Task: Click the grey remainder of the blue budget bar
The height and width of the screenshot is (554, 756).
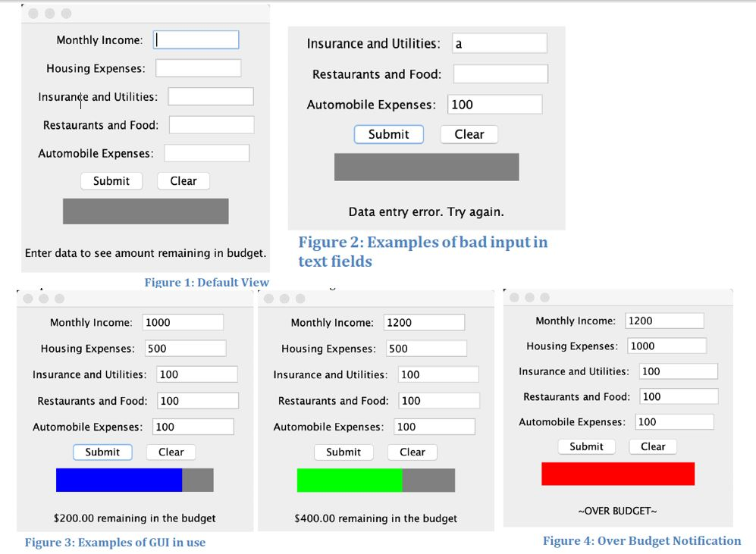Action: coord(198,480)
